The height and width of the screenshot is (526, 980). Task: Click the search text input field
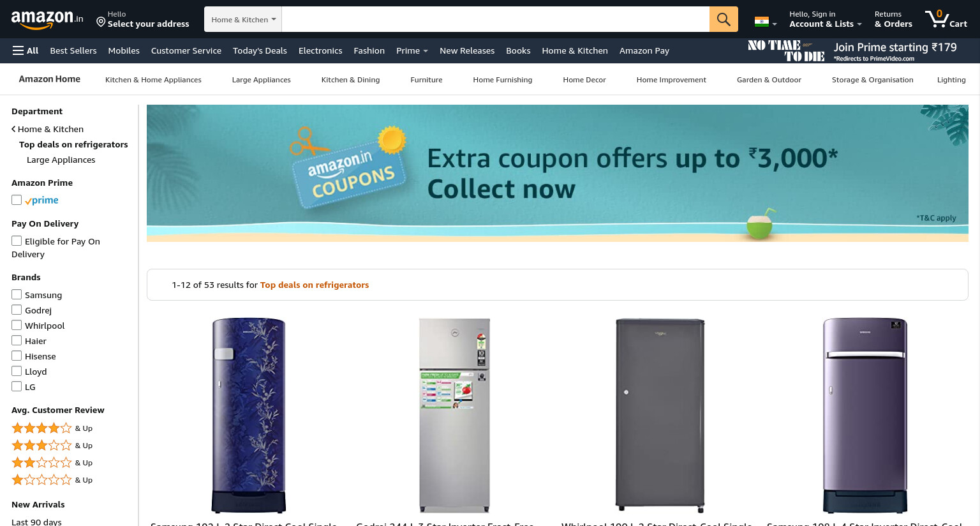click(x=496, y=19)
